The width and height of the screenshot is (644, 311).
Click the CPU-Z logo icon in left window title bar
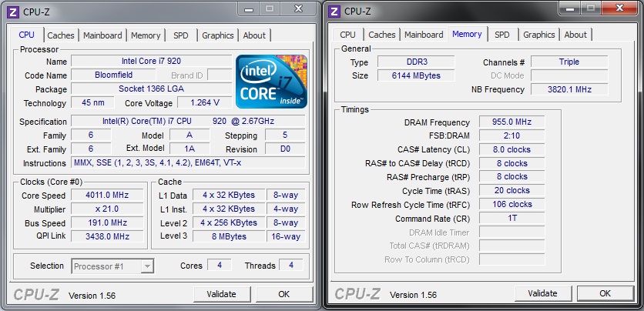tap(13, 12)
